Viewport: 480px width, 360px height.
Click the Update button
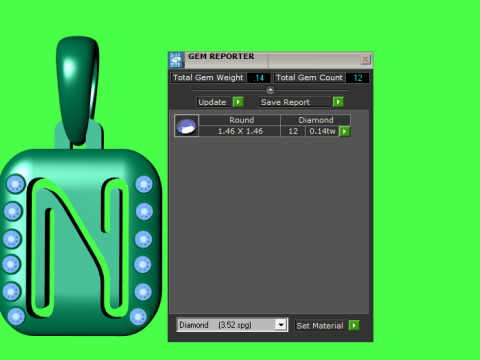pyautogui.click(x=214, y=102)
